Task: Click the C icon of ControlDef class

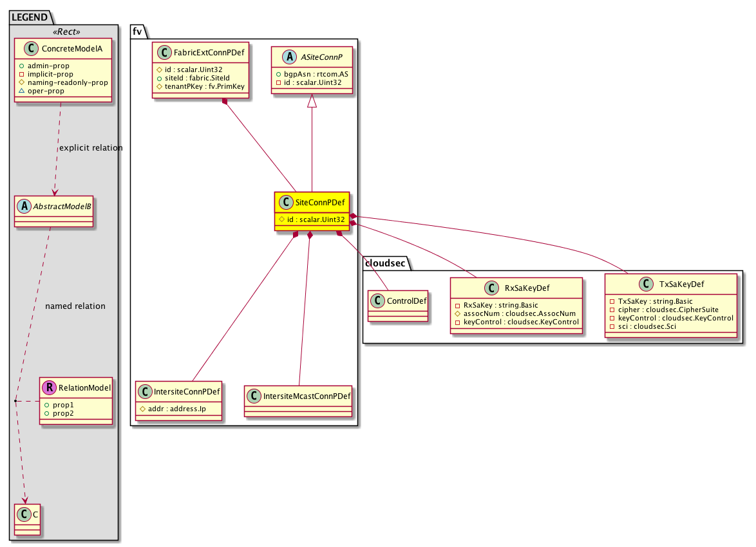Action: tap(378, 301)
